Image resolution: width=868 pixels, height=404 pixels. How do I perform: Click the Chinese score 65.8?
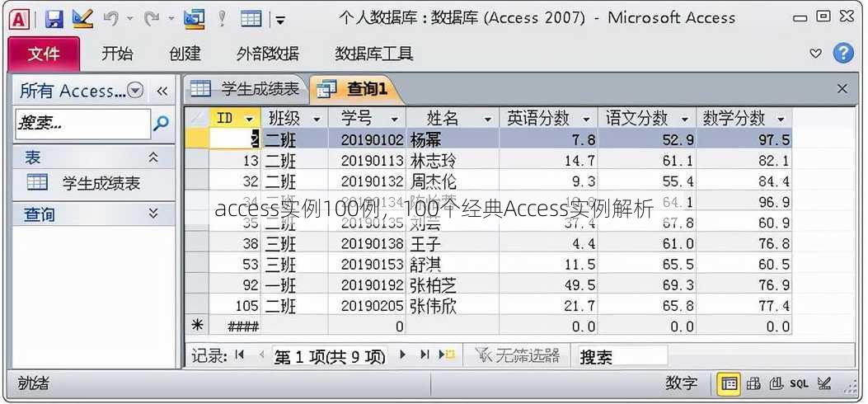646,306
